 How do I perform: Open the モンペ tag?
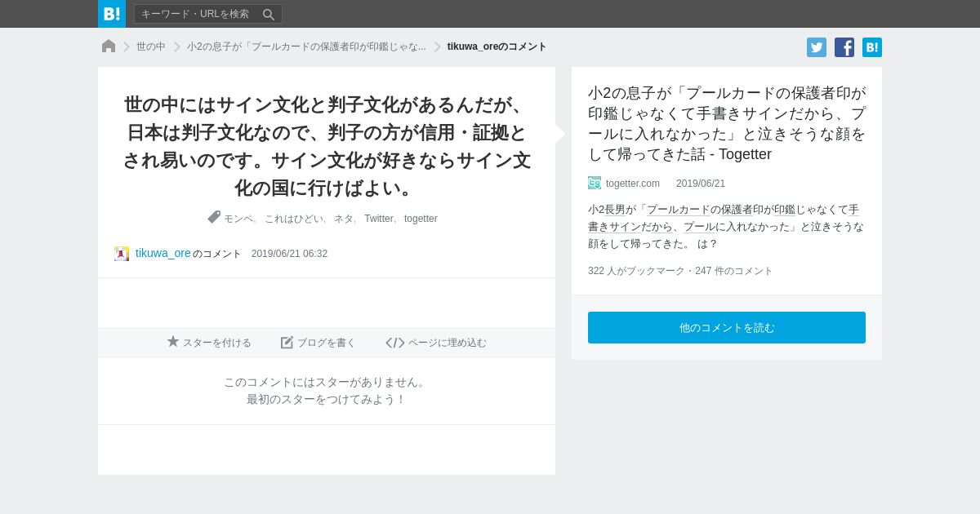point(238,219)
